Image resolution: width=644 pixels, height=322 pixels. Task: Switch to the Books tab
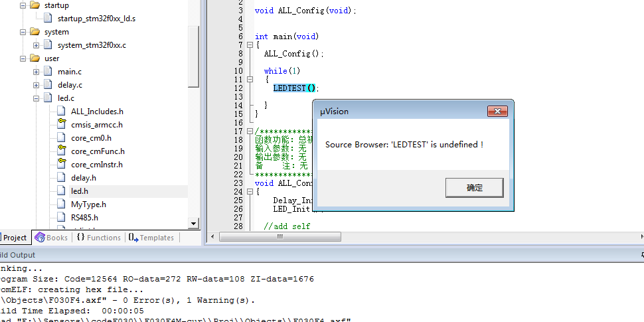click(51, 238)
